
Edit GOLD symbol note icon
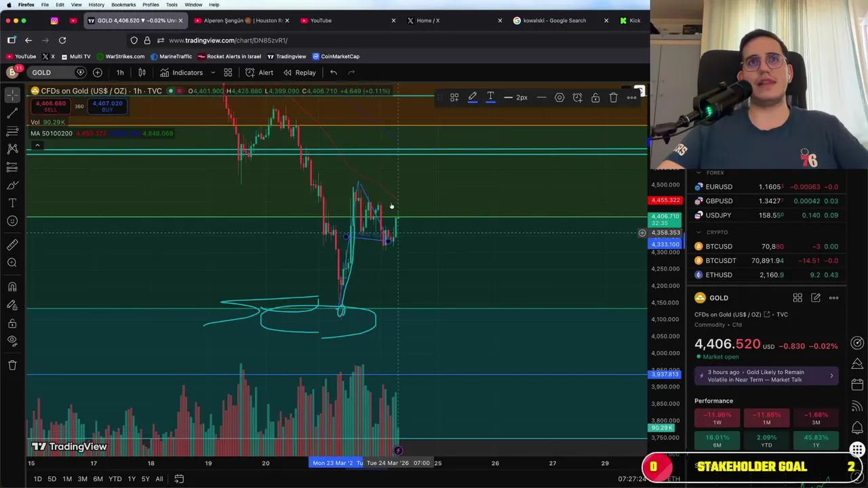coord(816,298)
